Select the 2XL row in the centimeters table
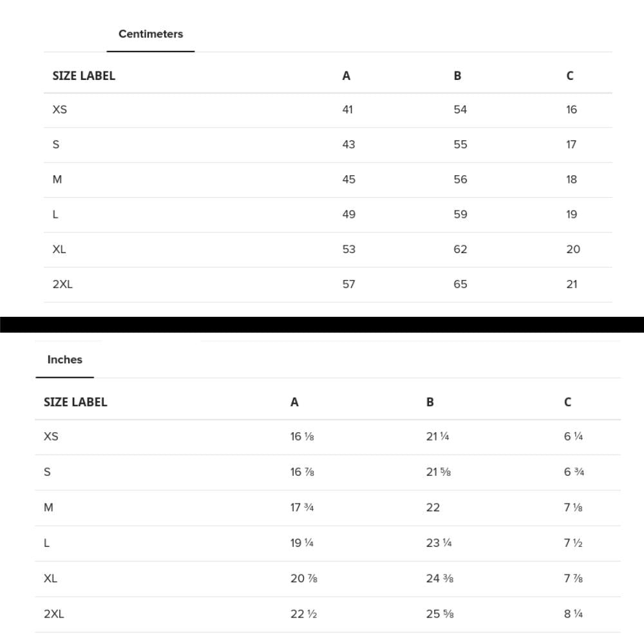The width and height of the screenshot is (644, 644). (x=328, y=285)
